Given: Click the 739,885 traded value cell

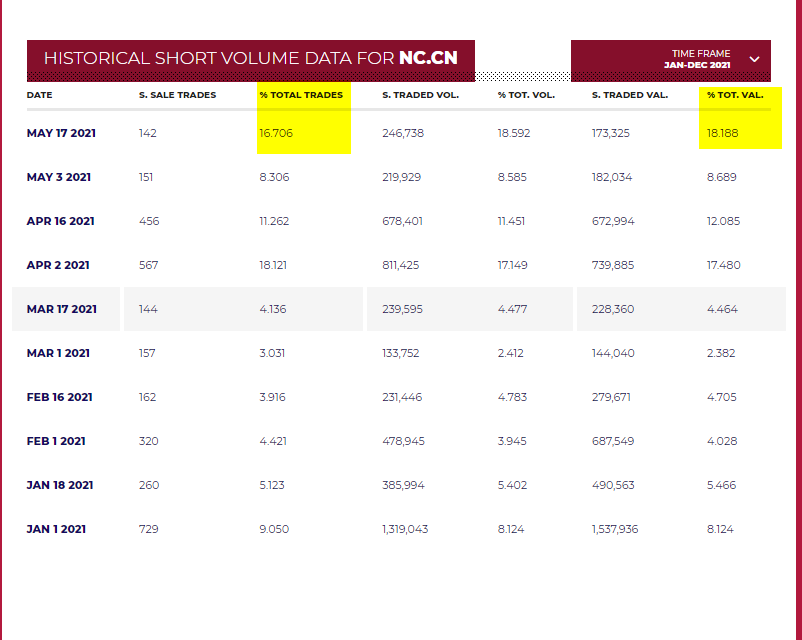Looking at the screenshot, I should click(x=613, y=265).
